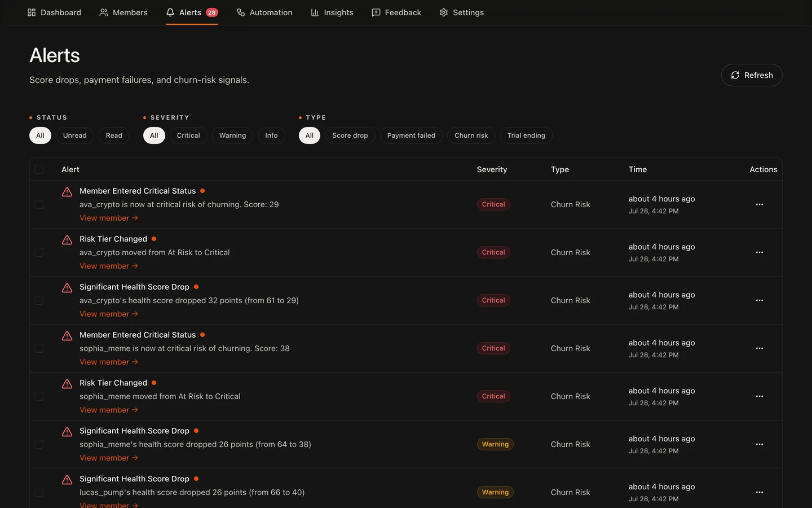Go to the Members tab
This screenshot has height=508, width=812.
click(x=123, y=12)
